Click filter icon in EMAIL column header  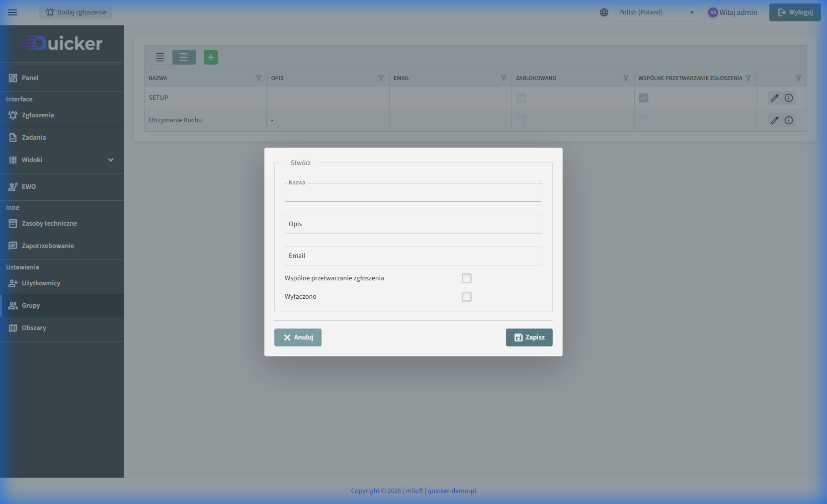[503, 78]
